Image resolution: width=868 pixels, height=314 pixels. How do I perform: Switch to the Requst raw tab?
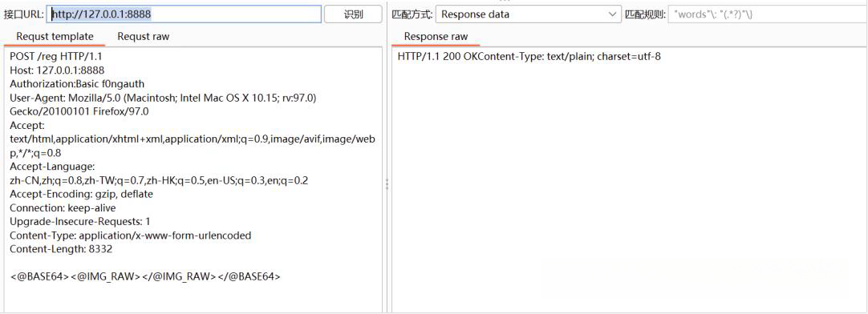(144, 37)
